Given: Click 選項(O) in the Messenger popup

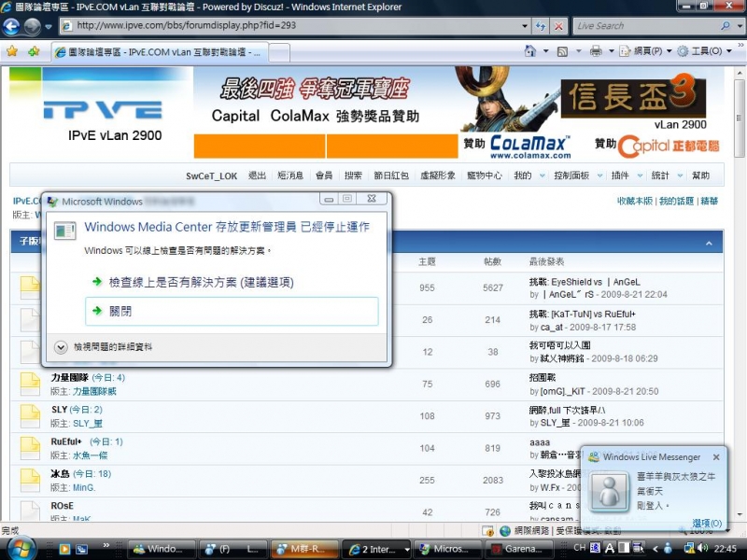Looking at the screenshot, I should [707, 524].
